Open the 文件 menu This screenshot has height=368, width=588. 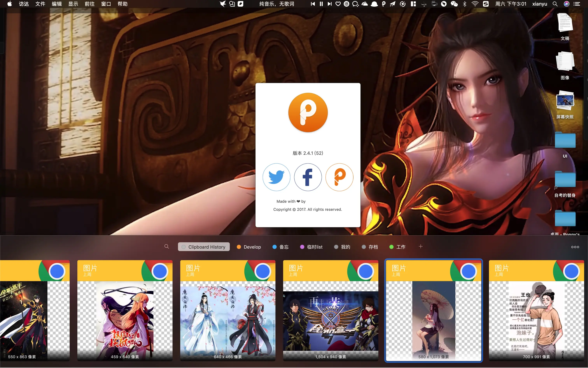[x=40, y=4]
